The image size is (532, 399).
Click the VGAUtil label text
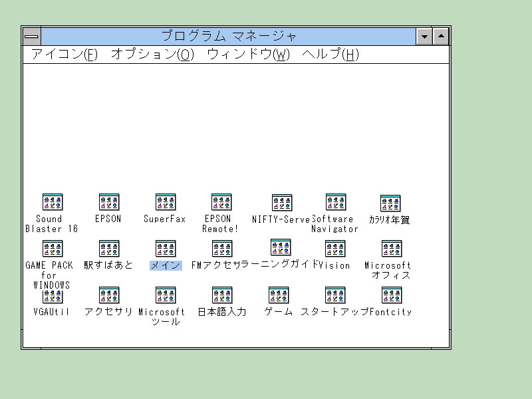coord(51,312)
